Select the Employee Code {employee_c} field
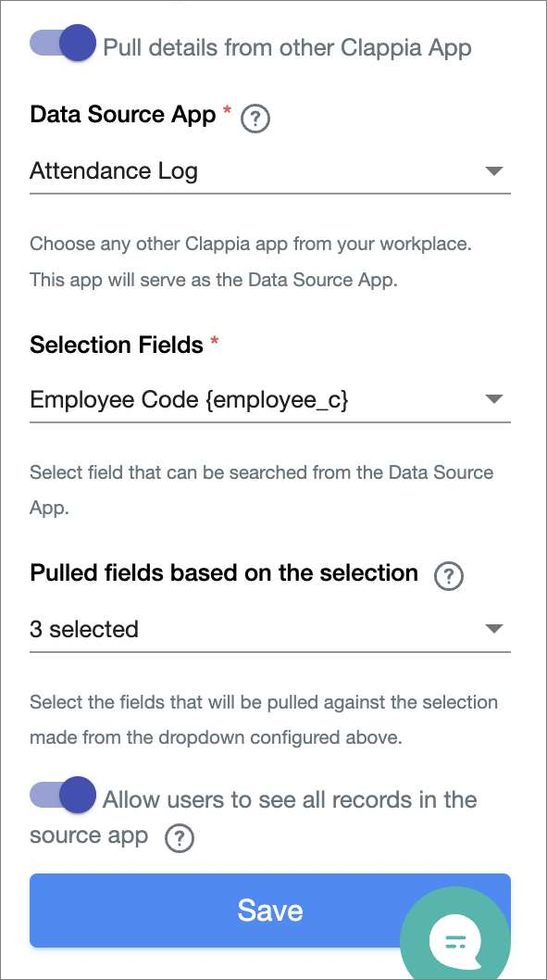 click(189, 399)
